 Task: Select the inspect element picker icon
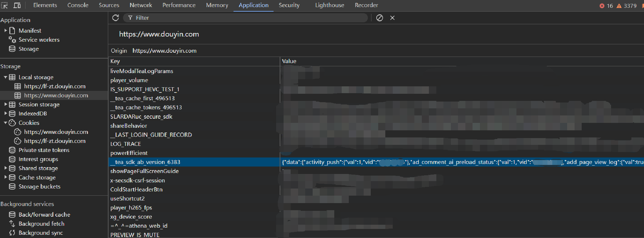pos(5,5)
